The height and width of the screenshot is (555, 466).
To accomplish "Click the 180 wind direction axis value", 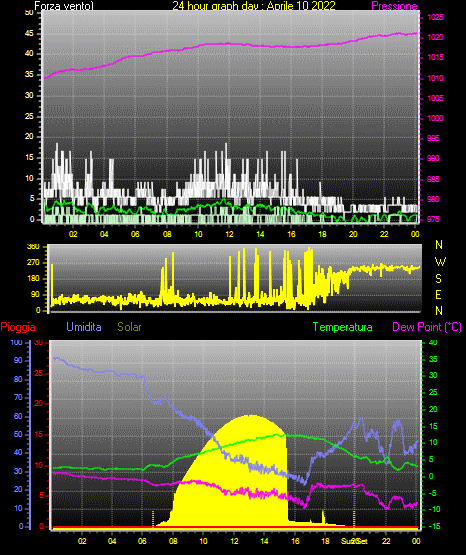I will click(x=34, y=279).
